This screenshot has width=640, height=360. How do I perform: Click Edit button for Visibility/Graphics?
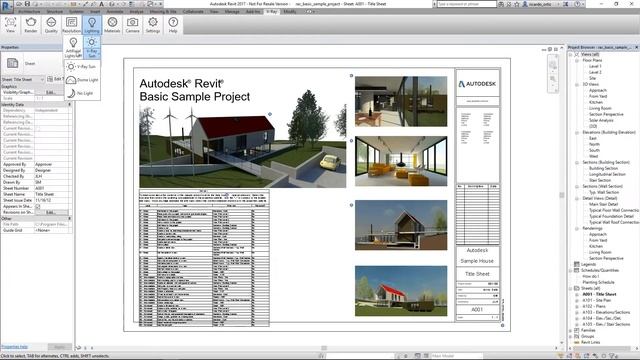tap(51, 92)
